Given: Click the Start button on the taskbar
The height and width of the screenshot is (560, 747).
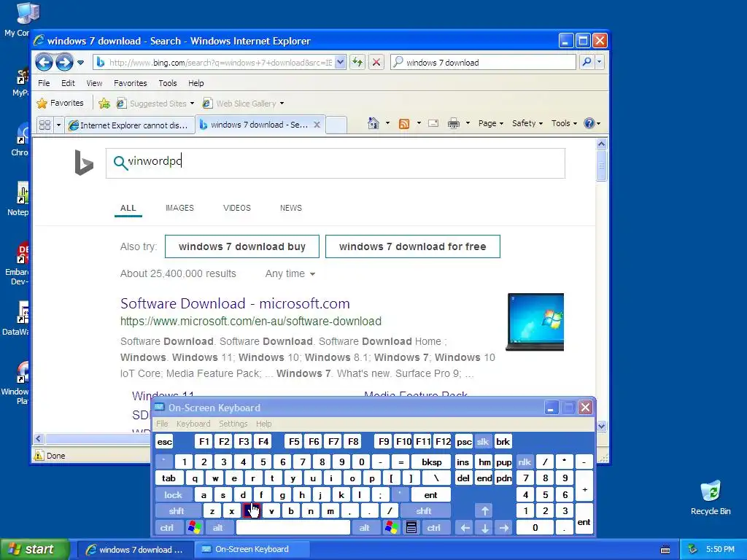Looking at the screenshot, I should point(34,550).
